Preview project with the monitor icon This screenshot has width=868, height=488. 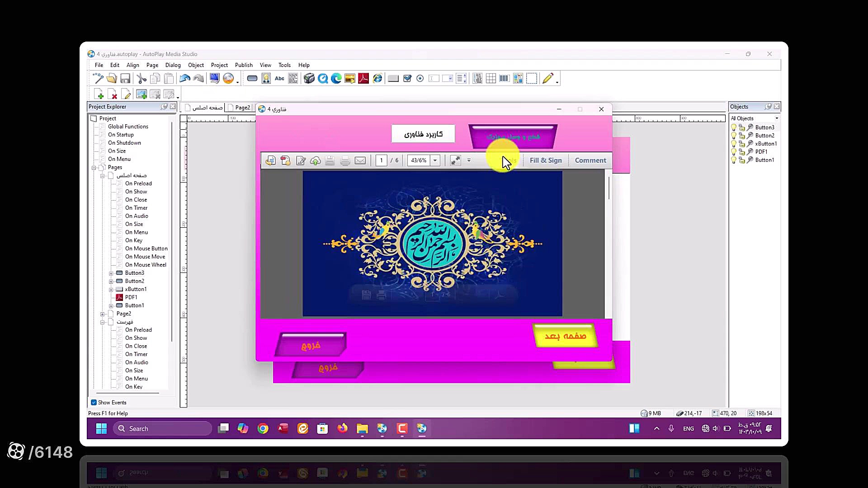214,79
